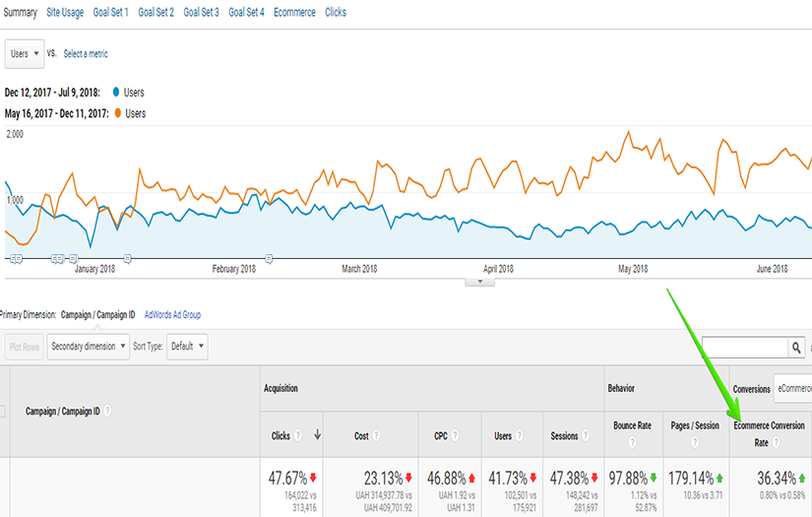Select AdWords Ad Group primary dimension
This screenshot has height=517, width=812.
pos(172,315)
